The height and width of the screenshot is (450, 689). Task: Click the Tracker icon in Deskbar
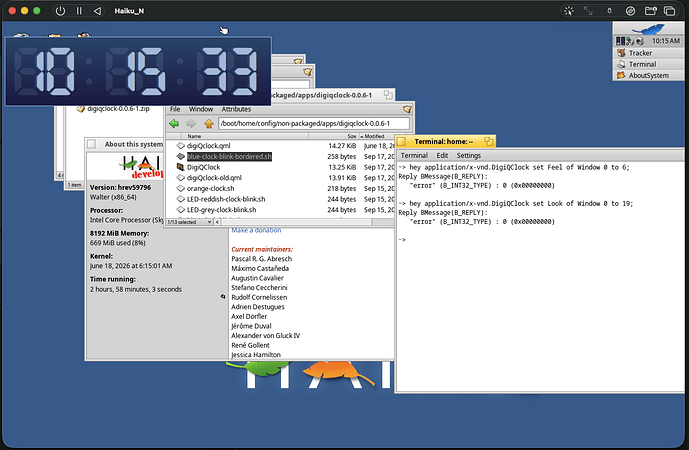(x=621, y=53)
